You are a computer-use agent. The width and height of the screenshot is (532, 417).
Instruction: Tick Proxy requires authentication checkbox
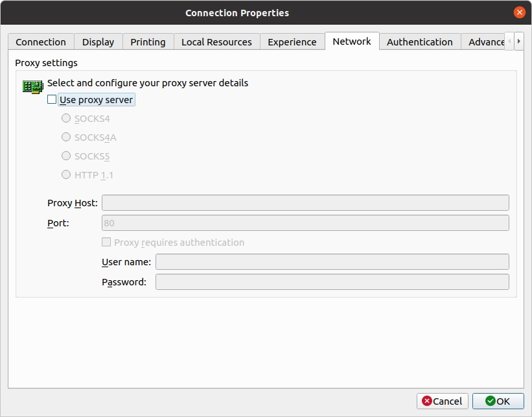click(107, 243)
